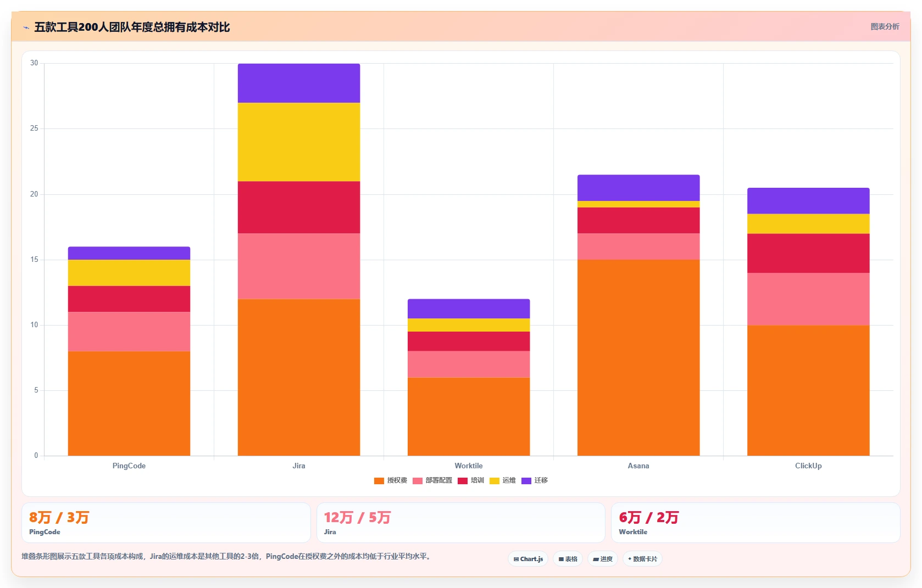Click the Jira x-axis label
The height and width of the screenshot is (588, 922).
(x=299, y=466)
